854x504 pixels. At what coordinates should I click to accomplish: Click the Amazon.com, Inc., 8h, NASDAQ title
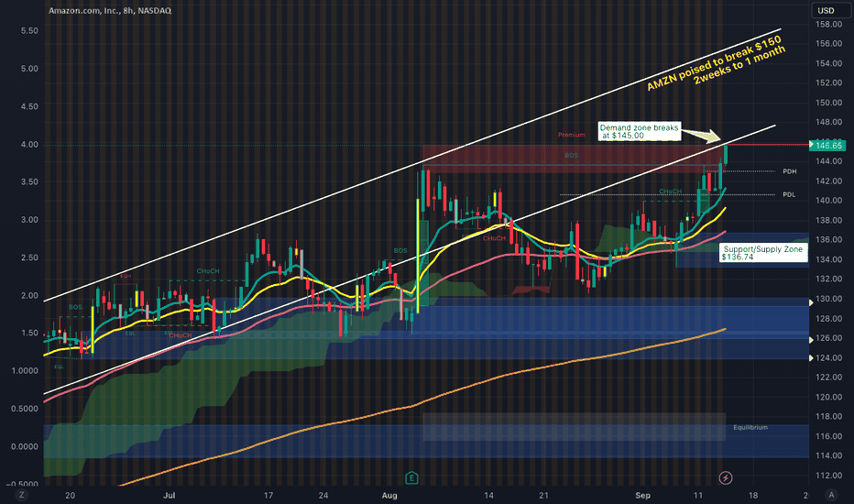click(x=109, y=10)
